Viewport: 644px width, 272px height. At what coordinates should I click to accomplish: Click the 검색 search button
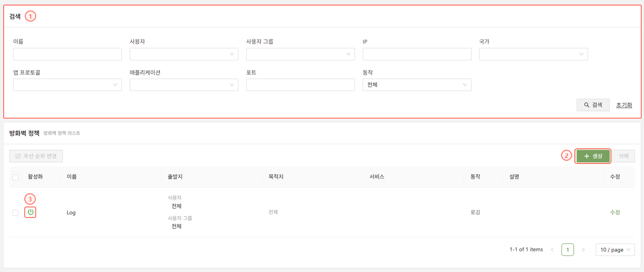pyautogui.click(x=593, y=105)
